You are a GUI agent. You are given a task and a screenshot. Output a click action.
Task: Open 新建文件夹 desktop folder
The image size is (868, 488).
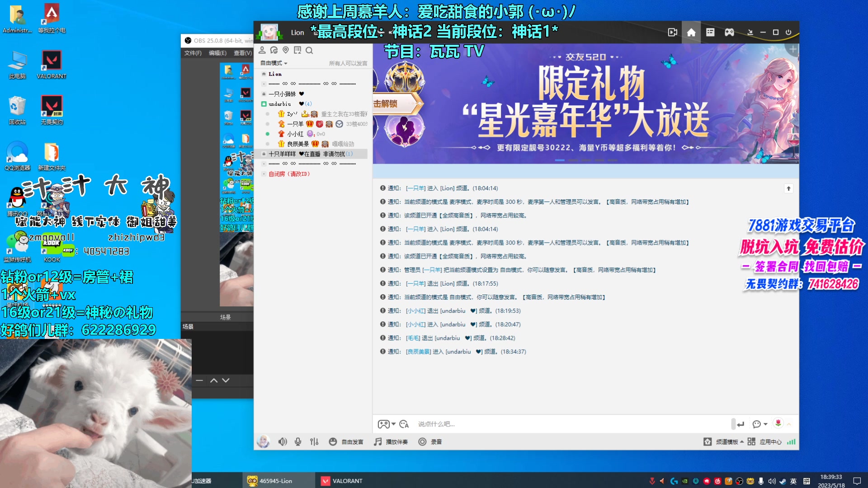tap(52, 156)
